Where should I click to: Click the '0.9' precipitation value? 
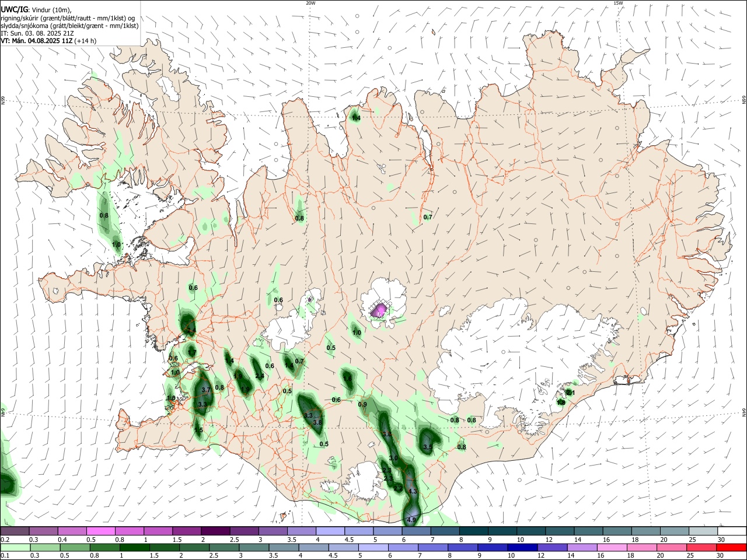point(362,405)
